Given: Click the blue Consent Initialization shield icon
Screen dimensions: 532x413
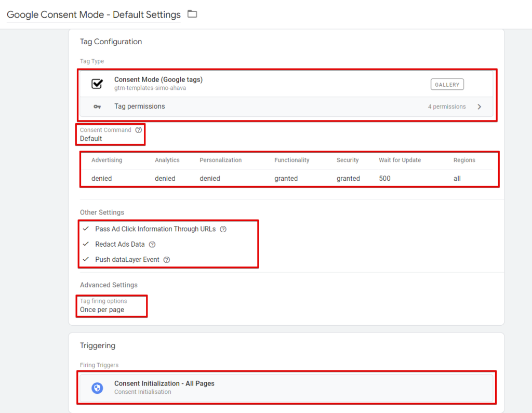Looking at the screenshot, I should 97,388.
